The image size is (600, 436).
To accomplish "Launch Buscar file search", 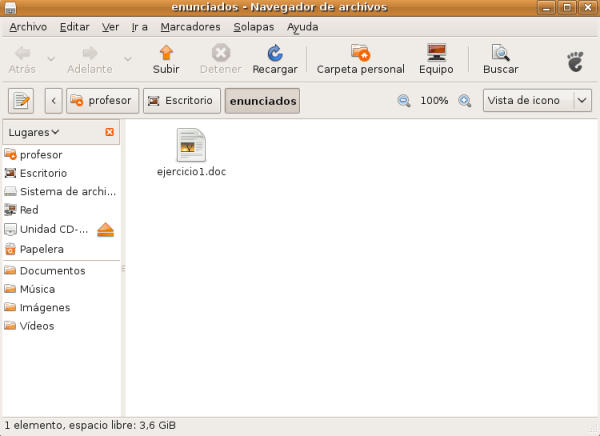I will 500,59.
